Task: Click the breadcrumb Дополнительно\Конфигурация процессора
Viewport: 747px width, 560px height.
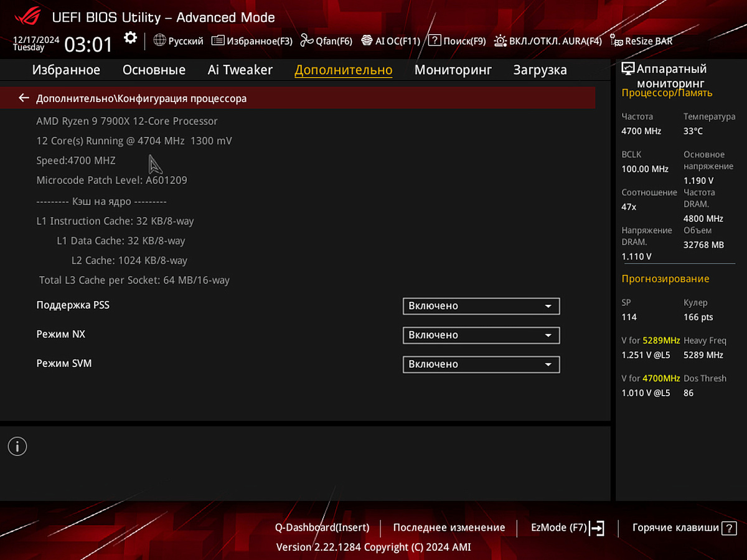Action: point(141,98)
